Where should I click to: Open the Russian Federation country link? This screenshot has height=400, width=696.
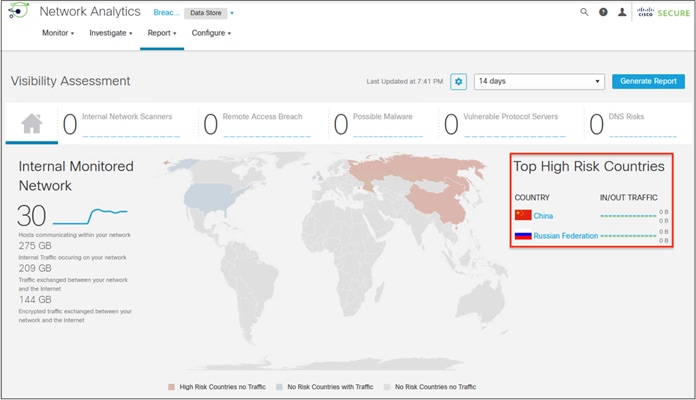pos(566,236)
